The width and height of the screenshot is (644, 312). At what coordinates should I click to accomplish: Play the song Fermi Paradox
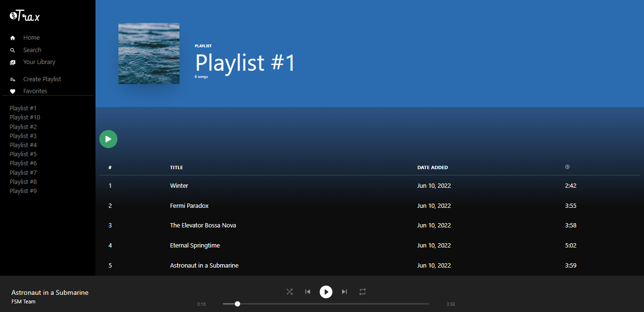(189, 206)
